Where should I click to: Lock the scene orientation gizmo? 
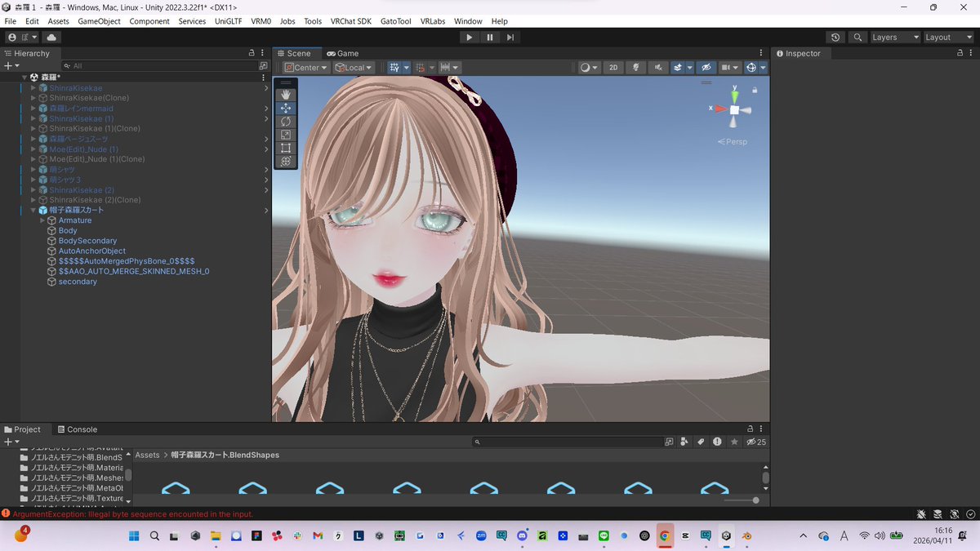click(x=755, y=90)
